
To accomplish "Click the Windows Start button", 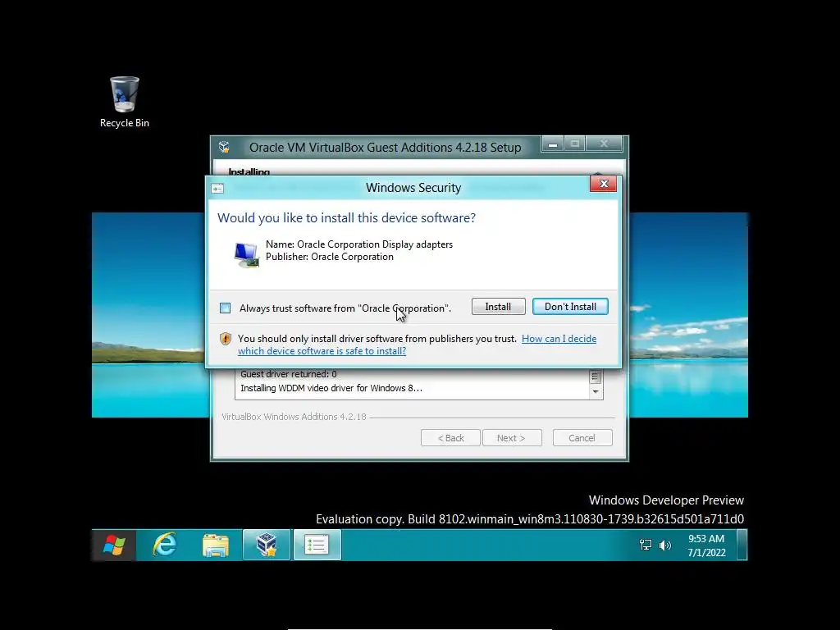I will click(113, 545).
